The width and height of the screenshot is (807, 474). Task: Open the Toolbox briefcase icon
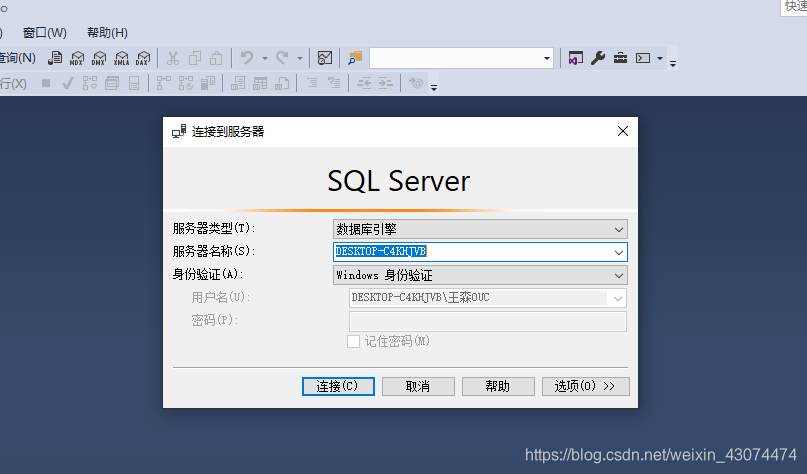(x=620, y=58)
